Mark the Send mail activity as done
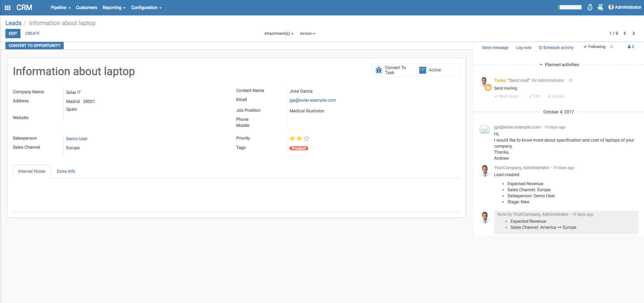This screenshot has height=303, width=644. [506, 96]
